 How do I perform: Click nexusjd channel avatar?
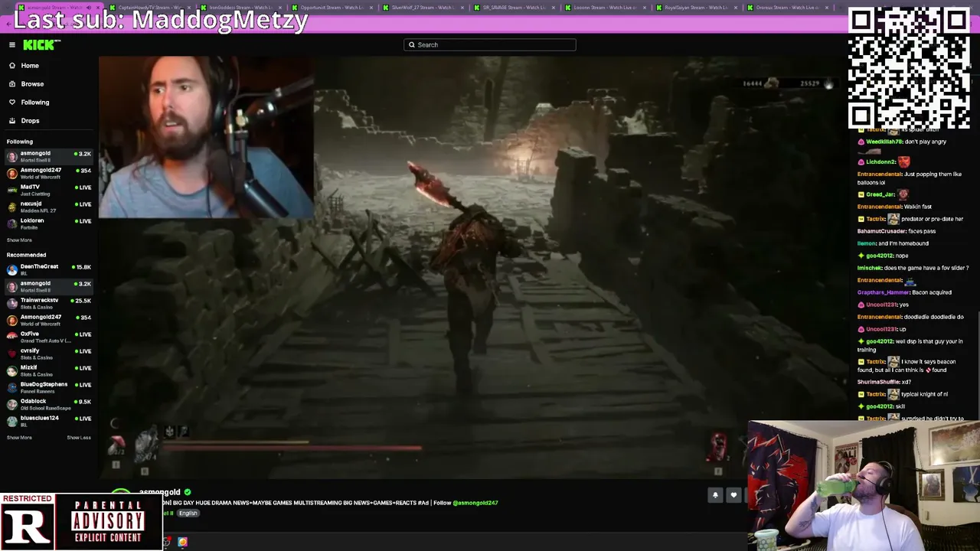(x=11, y=206)
